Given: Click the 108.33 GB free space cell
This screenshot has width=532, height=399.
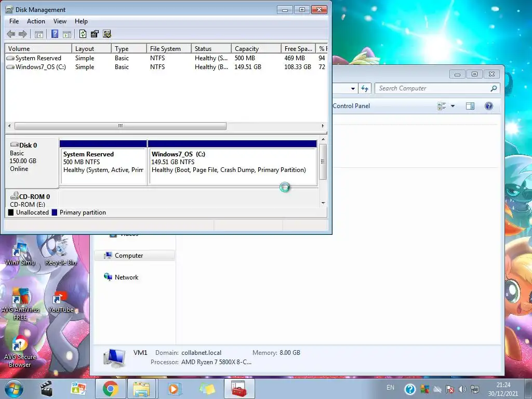Looking at the screenshot, I should pos(298,67).
